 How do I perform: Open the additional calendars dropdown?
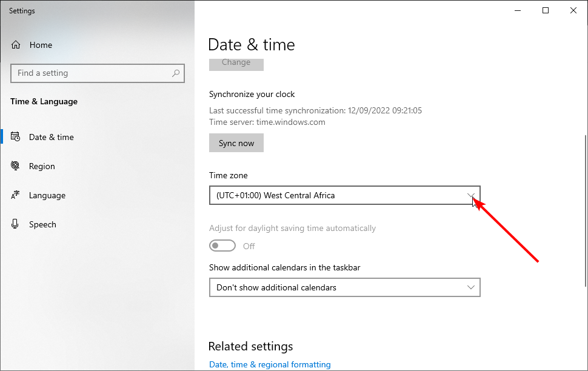[345, 287]
